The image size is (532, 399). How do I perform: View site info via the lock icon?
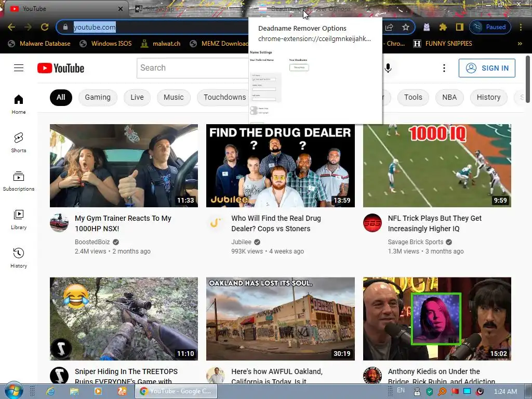coord(66,27)
